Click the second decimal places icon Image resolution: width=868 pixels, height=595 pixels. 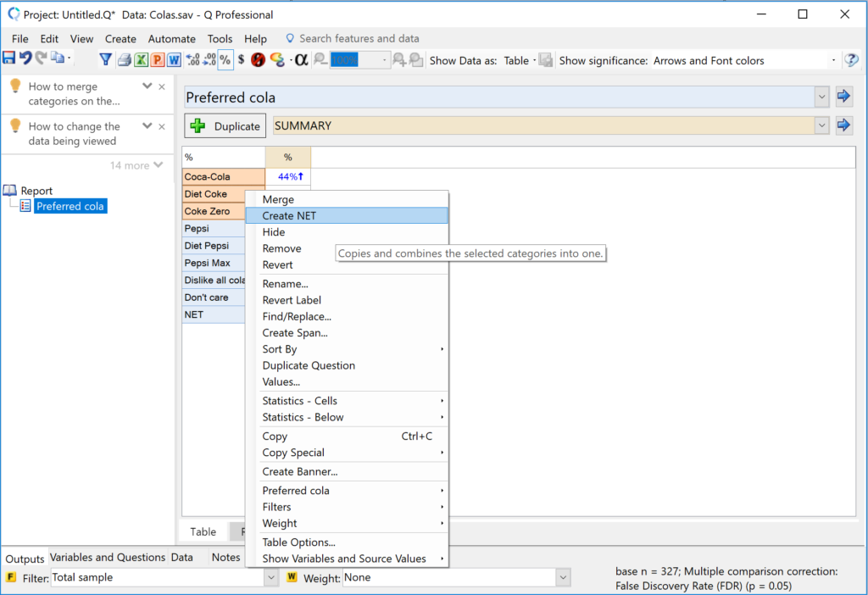(x=209, y=60)
